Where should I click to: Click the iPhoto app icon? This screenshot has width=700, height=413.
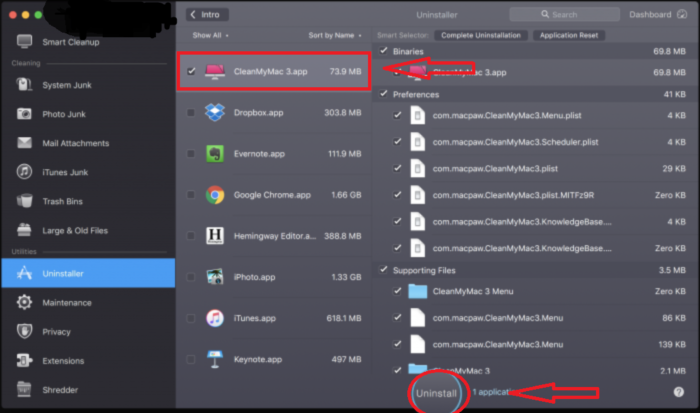215,277
